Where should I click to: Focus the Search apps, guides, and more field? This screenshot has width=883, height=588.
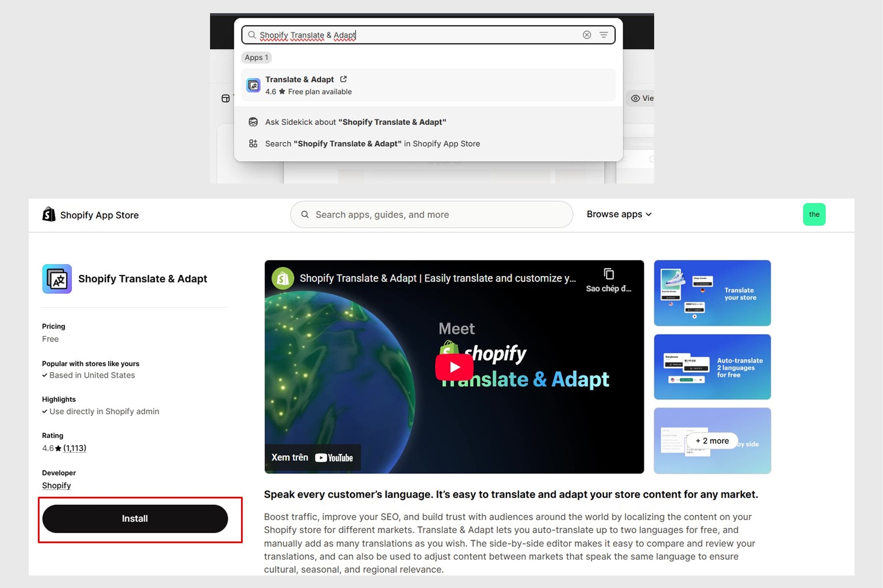(x=432, y=214)
